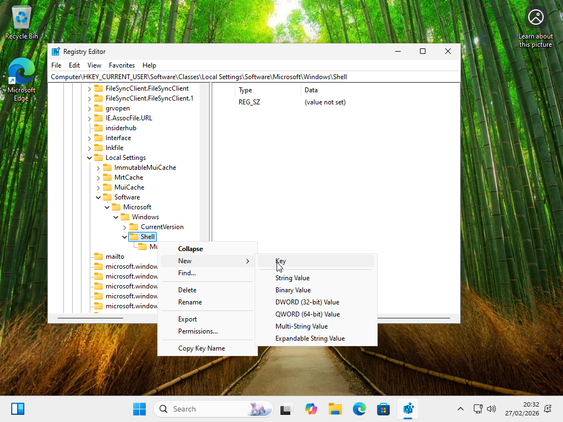The image size is (563, 422).
Task: Open Task View in the taskbar
Action: (x=285, y=409)
